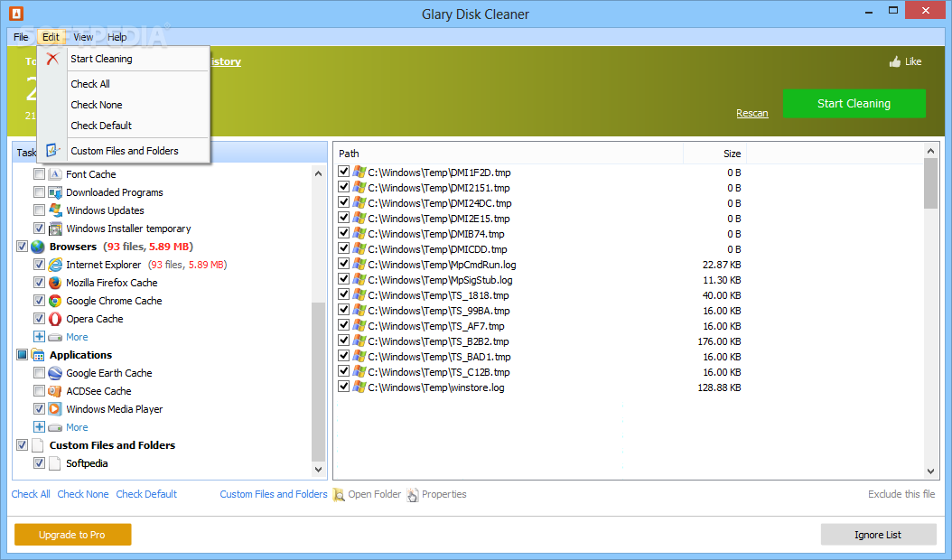Toggle the Applications group checkbox
This screenshot has width=952, height=560.
pos(22,355)
